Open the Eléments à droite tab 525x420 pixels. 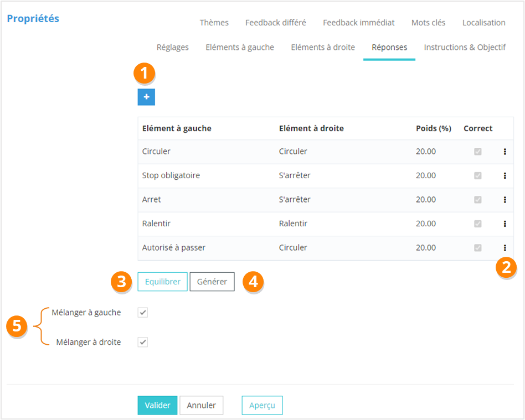tap(323, 47)
